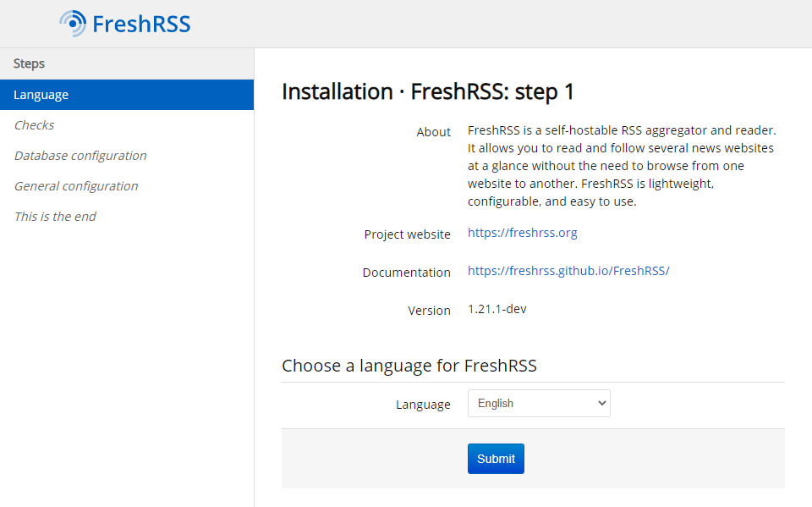Open the General configuration step

(75, 185)
